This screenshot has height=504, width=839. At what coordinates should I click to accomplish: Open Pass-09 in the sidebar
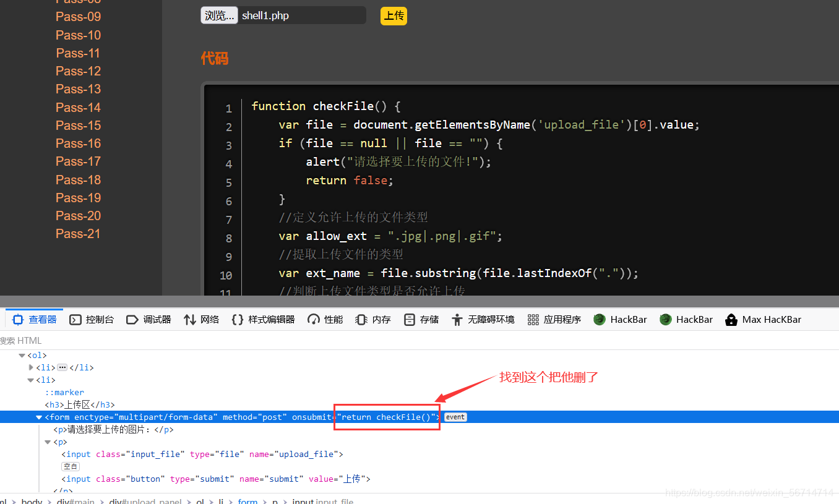point(78,17)
